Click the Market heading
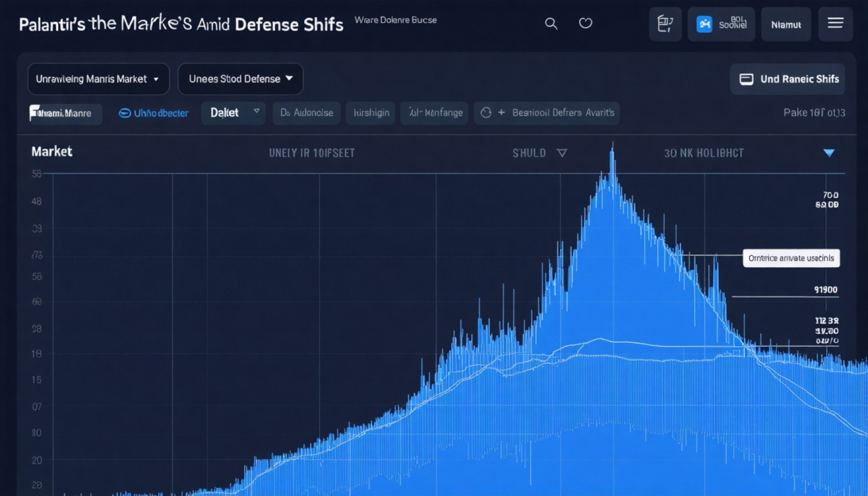Screen dimensions: 868x496 52,152
